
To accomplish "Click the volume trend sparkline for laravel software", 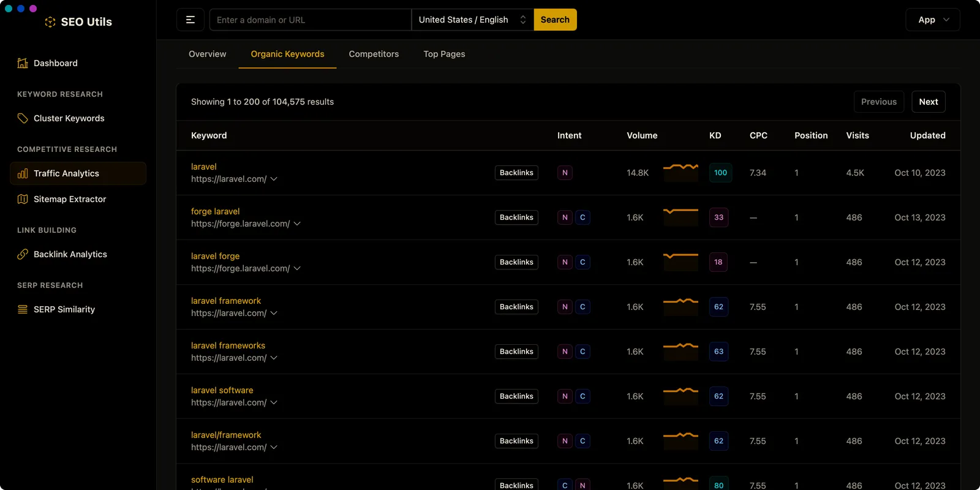I will (x=680, y=396).
